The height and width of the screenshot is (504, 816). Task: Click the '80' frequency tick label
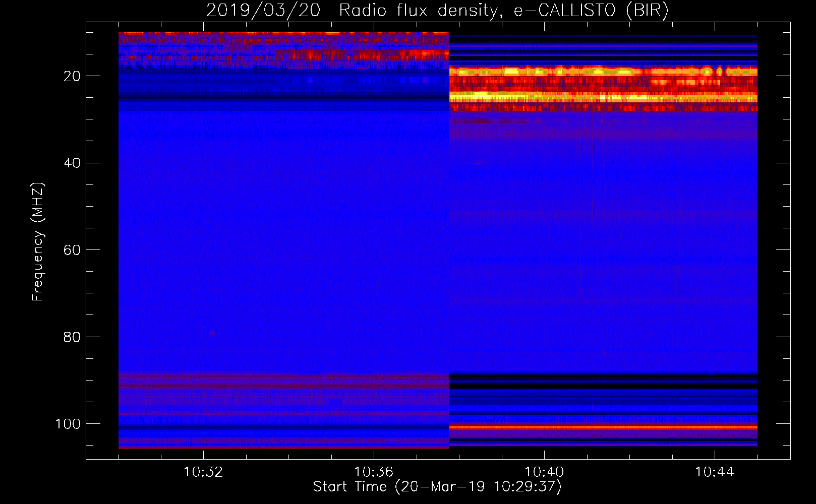click(72, 337)
